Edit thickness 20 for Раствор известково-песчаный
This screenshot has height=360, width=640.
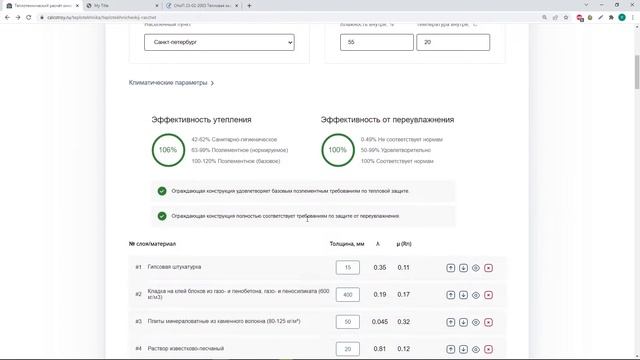pos(348,349)
